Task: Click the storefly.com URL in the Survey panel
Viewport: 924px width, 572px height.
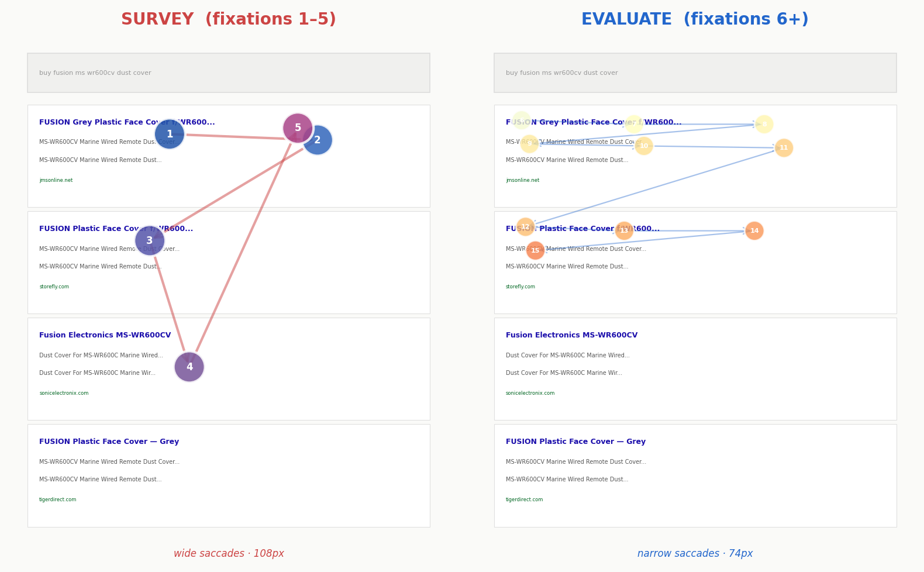Action: click(x=54, y=287)
